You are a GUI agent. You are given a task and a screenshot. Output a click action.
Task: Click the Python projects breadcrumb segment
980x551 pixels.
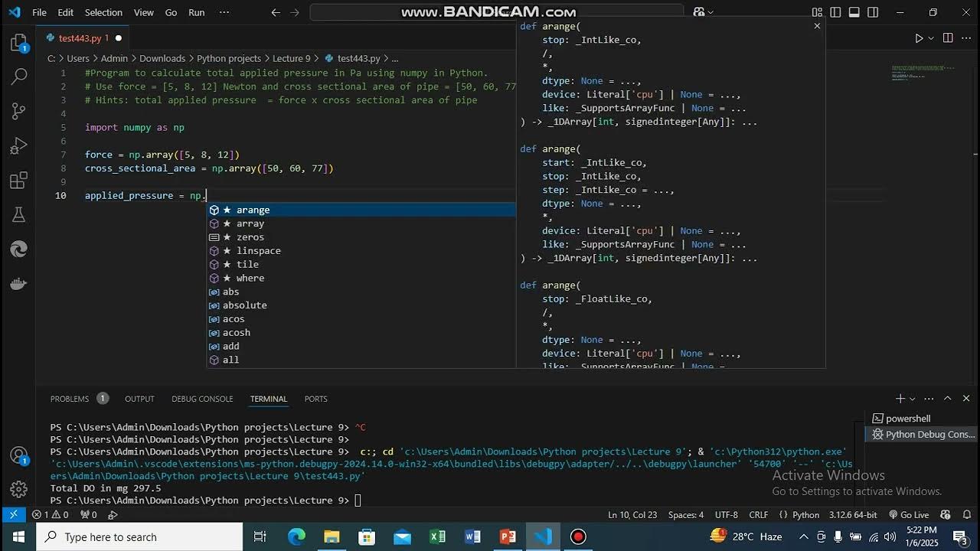[228, 58]
